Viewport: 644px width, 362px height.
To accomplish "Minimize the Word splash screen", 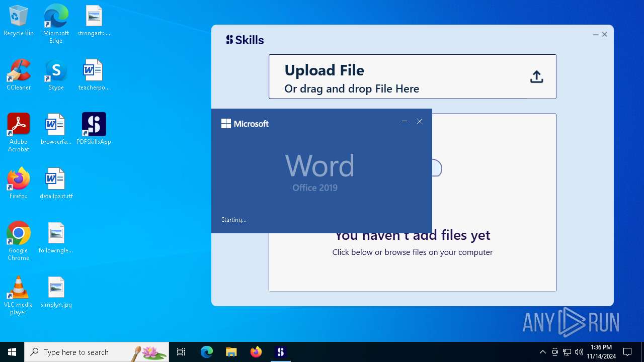I will click(x=405, y=121).
